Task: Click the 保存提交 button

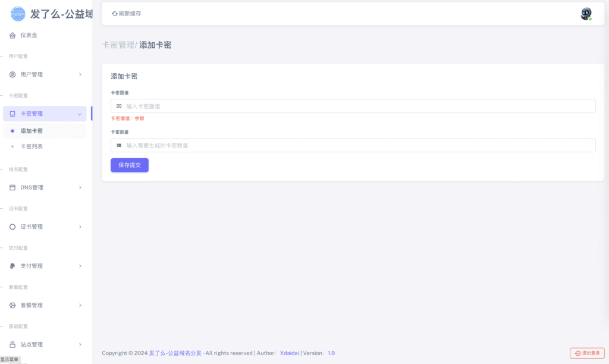Action: click(129, 165)
